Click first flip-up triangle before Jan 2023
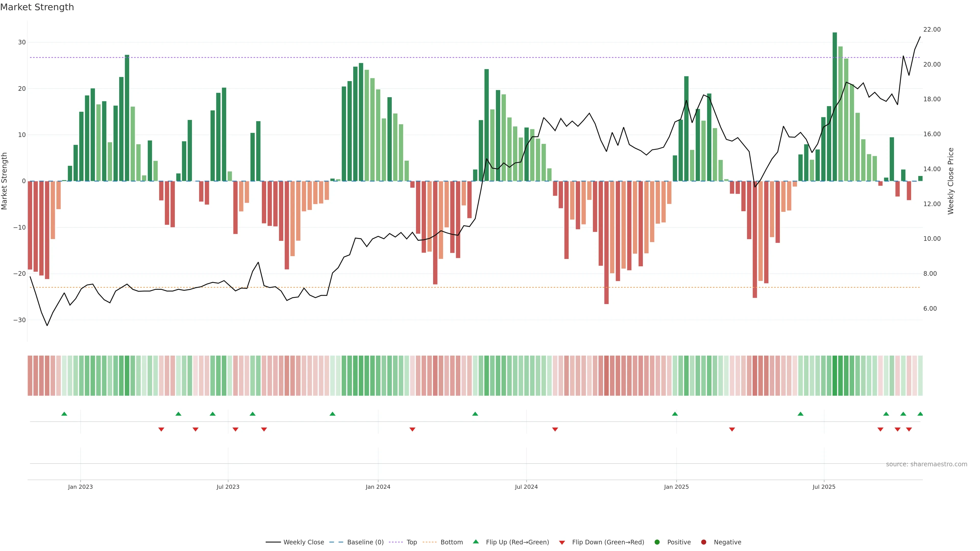This screenshot has width=980, height=551. tap(64, 414)
